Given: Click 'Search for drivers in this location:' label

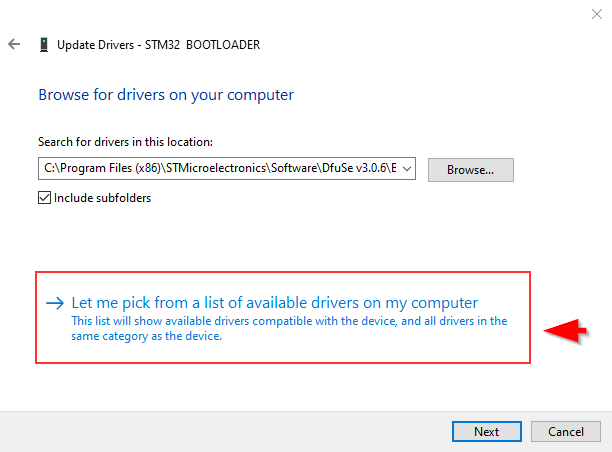Looking at the screenshot, I should 125,142.
